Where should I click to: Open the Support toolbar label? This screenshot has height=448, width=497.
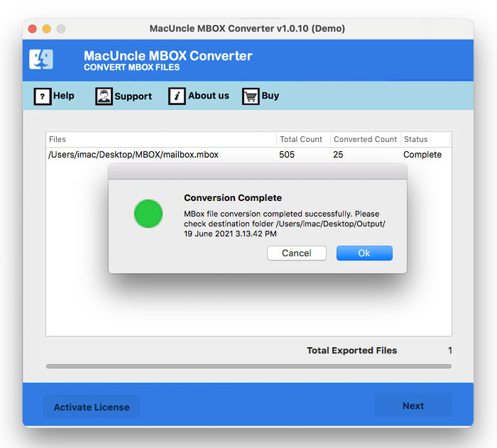[133, 96]
